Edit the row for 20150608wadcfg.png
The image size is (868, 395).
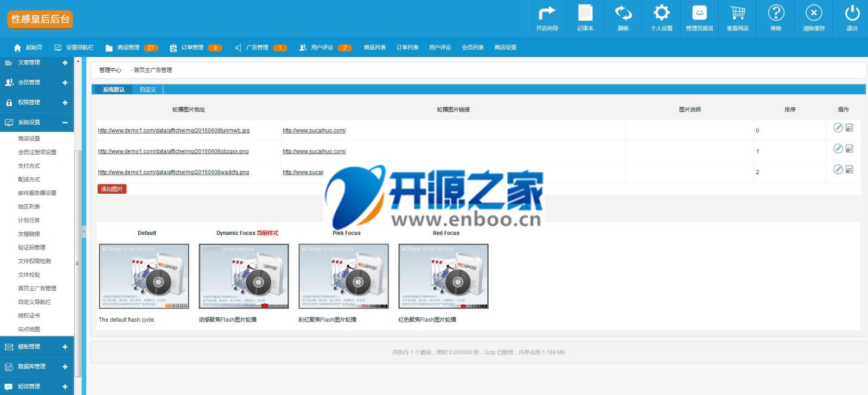click(838, 169)
